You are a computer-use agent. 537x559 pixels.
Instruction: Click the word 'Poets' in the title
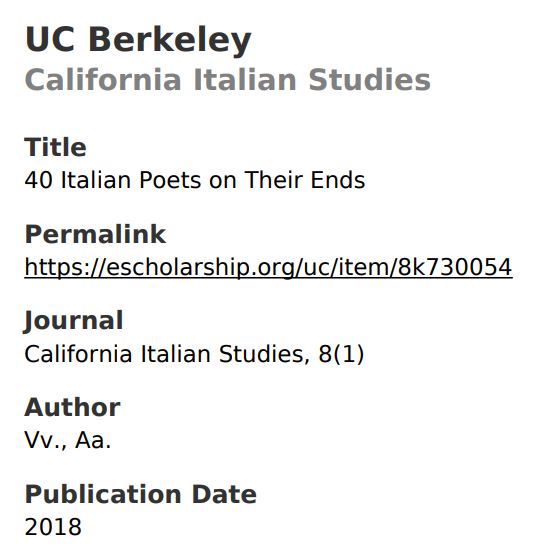(170, 180)
